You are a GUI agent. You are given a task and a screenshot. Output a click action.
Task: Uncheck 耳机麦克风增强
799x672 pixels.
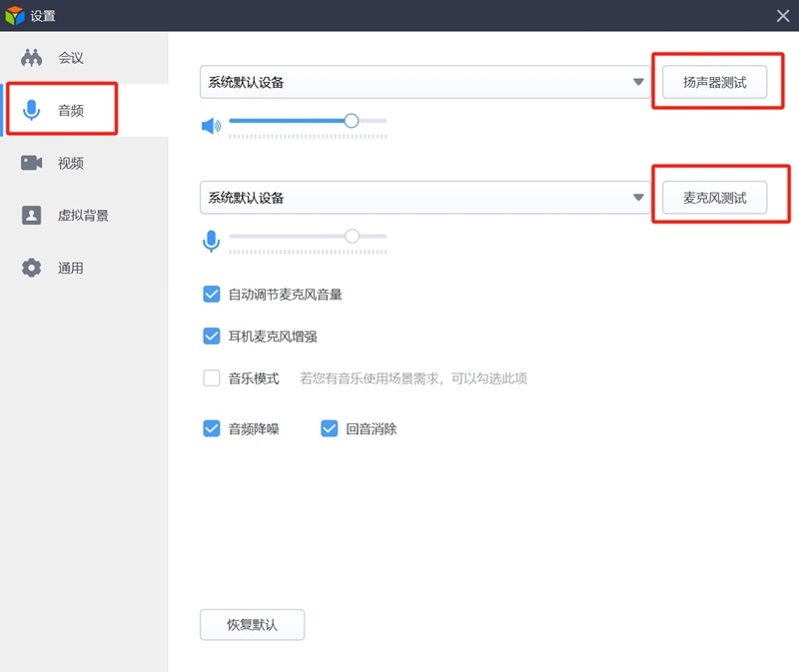click(211, 336)
